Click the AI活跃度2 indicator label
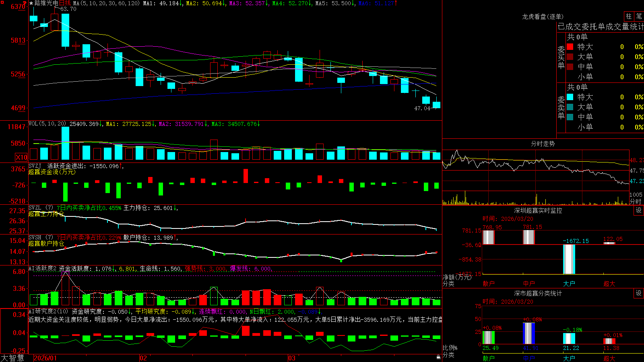 pyautogui.click(x=43, y=269)
